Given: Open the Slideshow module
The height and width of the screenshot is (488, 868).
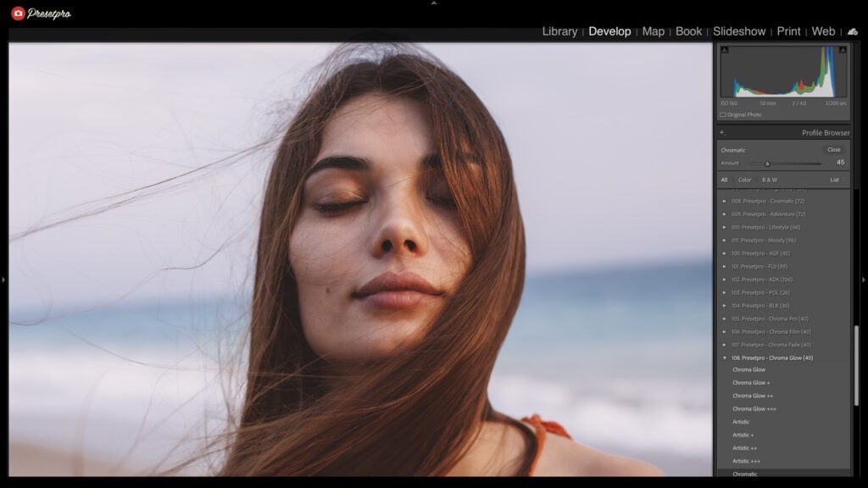Looking at the screenshot, I should [739, 31].
